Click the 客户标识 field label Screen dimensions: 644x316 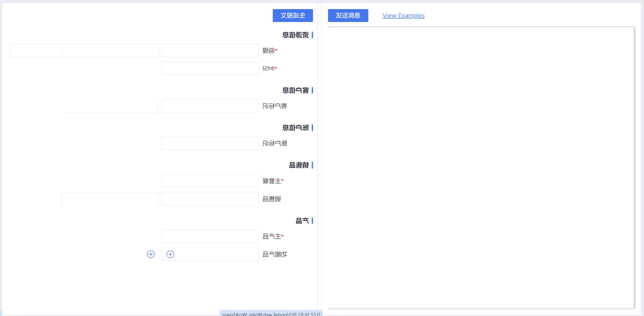click(275, 106)
